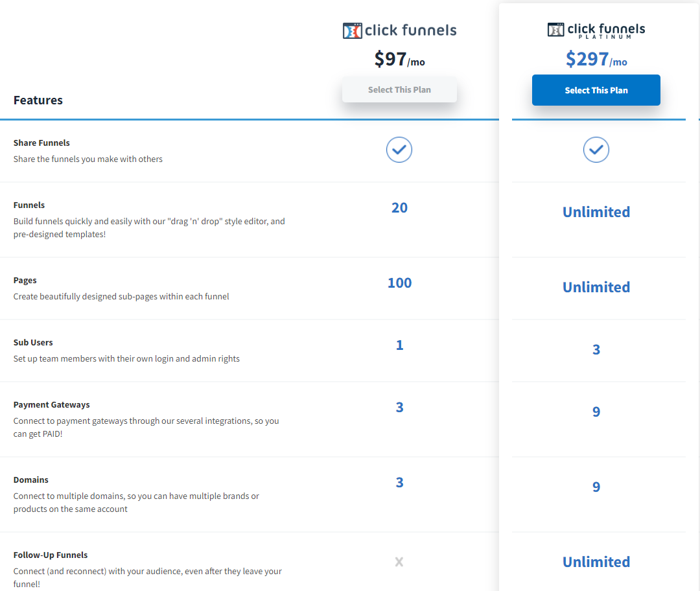The width and height of the screenshot is (700, 591).
Task: Click the ClickFunnels Platinum logo icon
Action: pos(555,28)
